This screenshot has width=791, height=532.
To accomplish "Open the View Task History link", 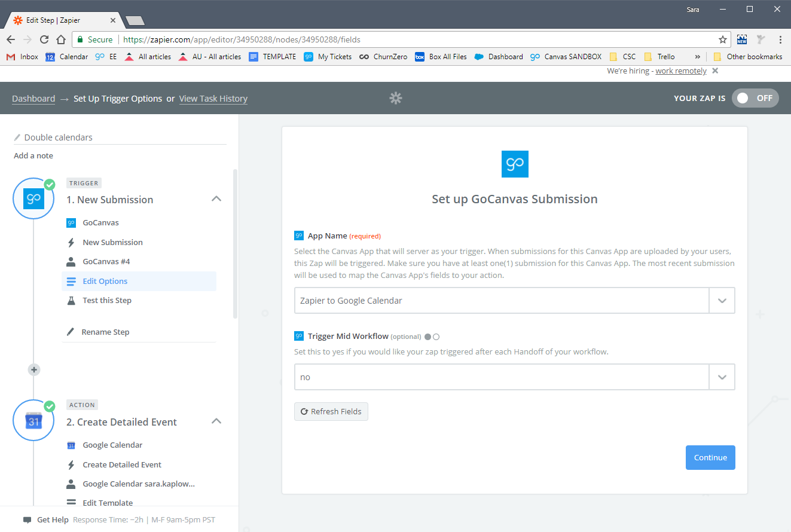I will pos(213,99).
